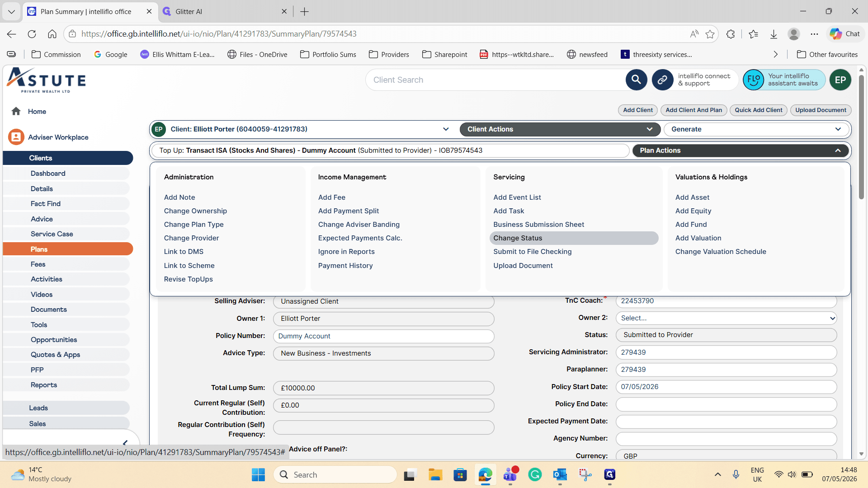The image size is (868, 488).
Task: Open the Client Actions dropdown
Action: pyautogui.click(x=560, y=129)
